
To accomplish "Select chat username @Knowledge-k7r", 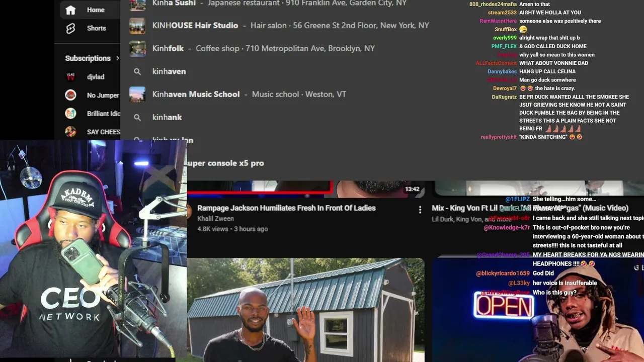I will coord(507,228).
